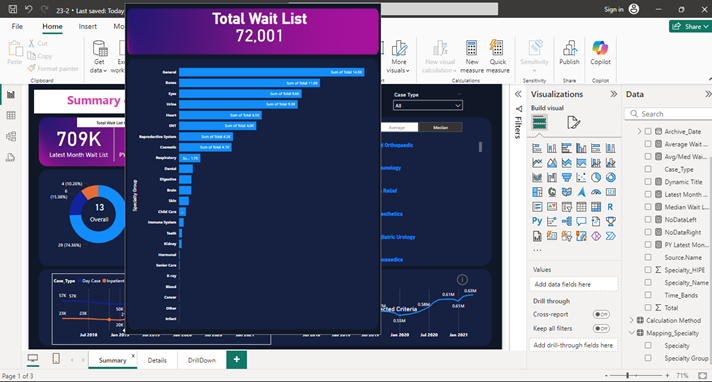Toggle the Keep all filters switch
Screen dimensions: 712x382
[x=601, y=328]
